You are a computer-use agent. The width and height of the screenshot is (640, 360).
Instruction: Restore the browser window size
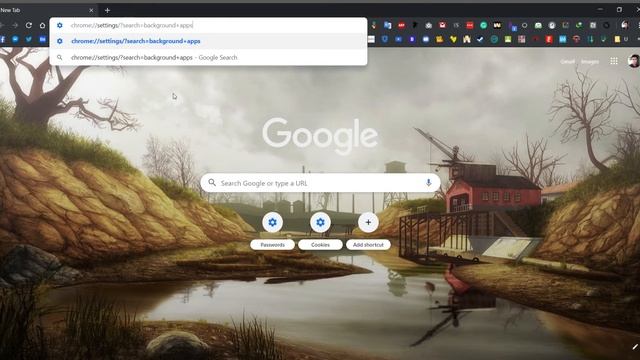[619, 9]
